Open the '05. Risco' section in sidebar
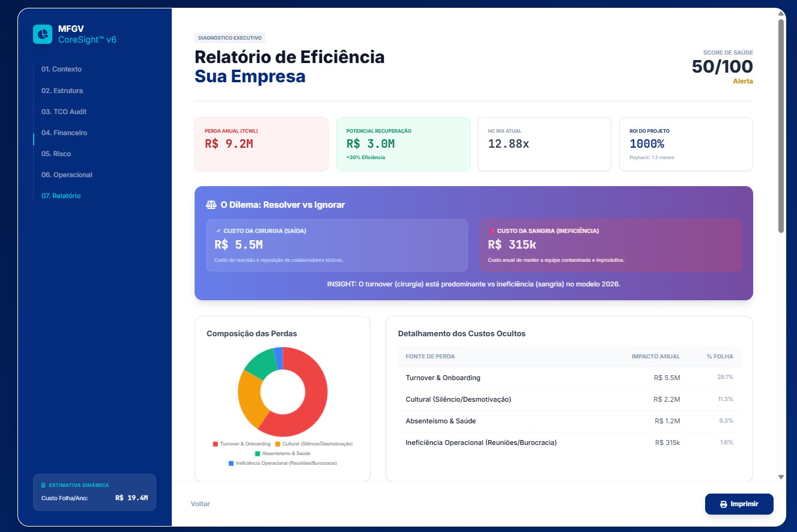 coord(55,153)
